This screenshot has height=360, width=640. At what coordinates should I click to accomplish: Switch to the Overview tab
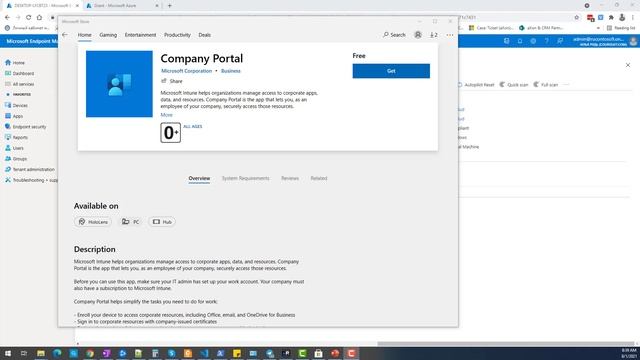coord(199,178)
